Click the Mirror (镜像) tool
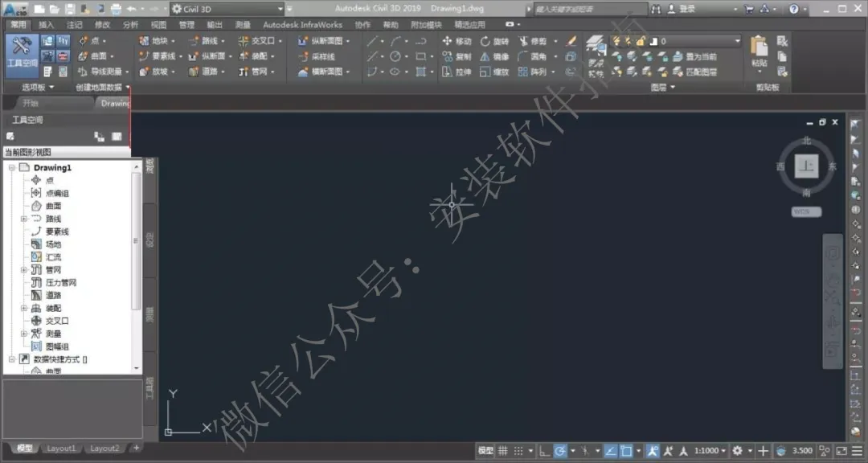Viewport: 868px width, 463px height. point(493,56)
